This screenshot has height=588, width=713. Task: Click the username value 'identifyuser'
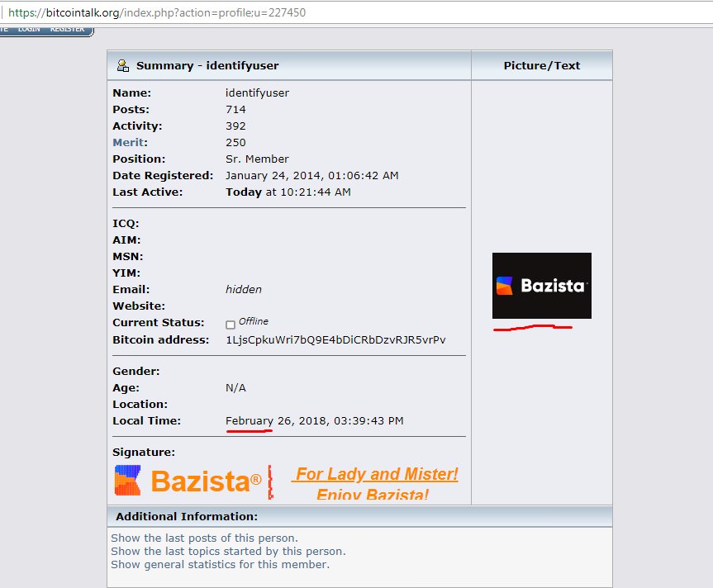[x=257, y=93]
